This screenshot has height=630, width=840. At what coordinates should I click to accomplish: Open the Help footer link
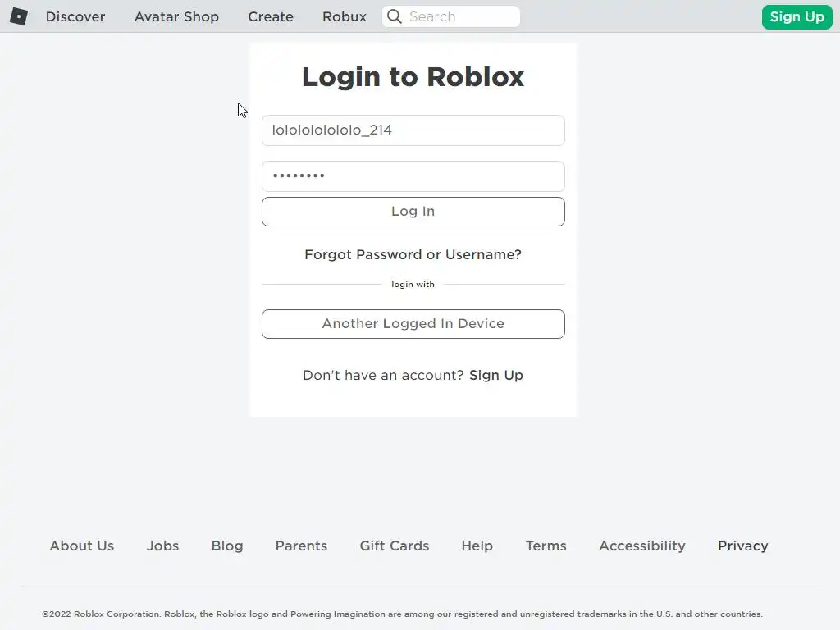click(x=477, y=546)
